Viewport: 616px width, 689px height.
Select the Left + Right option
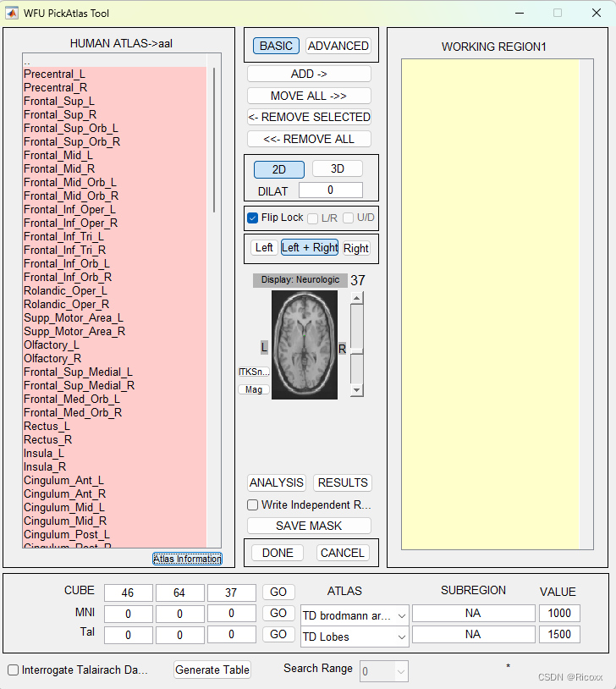tap(310, 248)
